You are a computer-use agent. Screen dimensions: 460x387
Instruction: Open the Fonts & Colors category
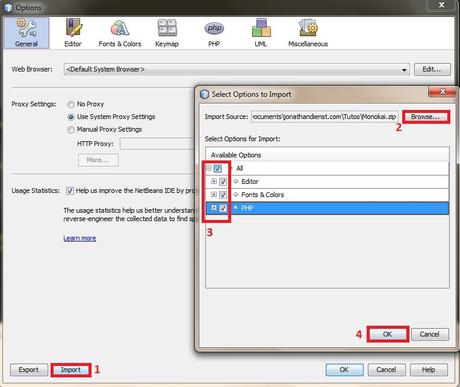[x=120, y=33]
